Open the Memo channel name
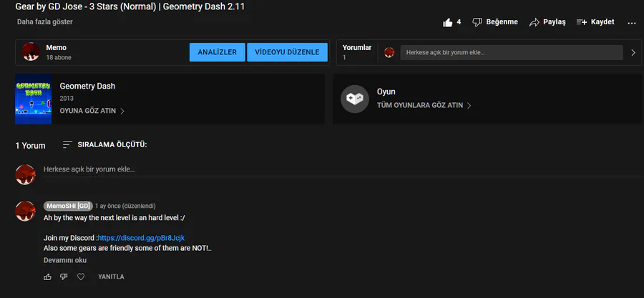The width and height of the screenshot is (644, 298). (56, 48)
